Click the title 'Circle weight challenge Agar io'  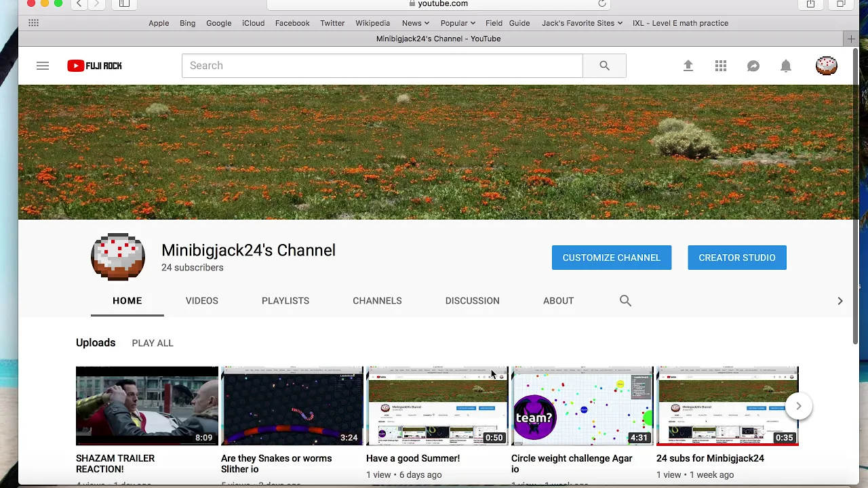click(x=572, y=464)
